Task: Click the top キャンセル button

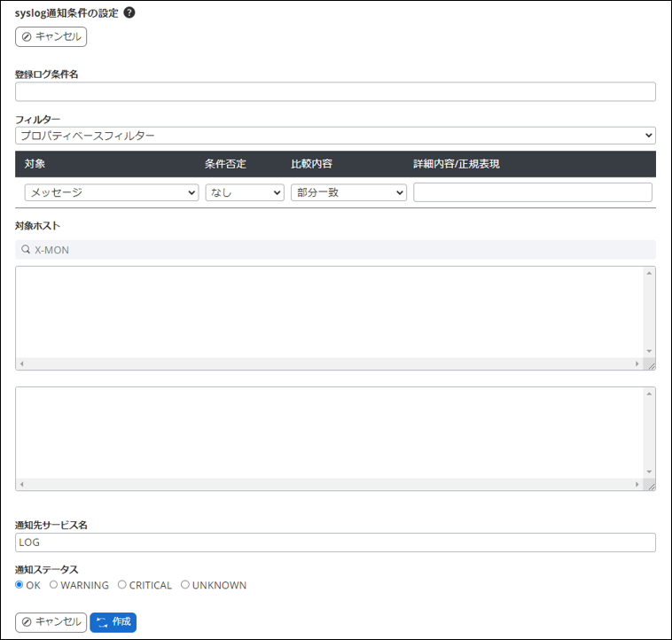Action: point(51,37)
